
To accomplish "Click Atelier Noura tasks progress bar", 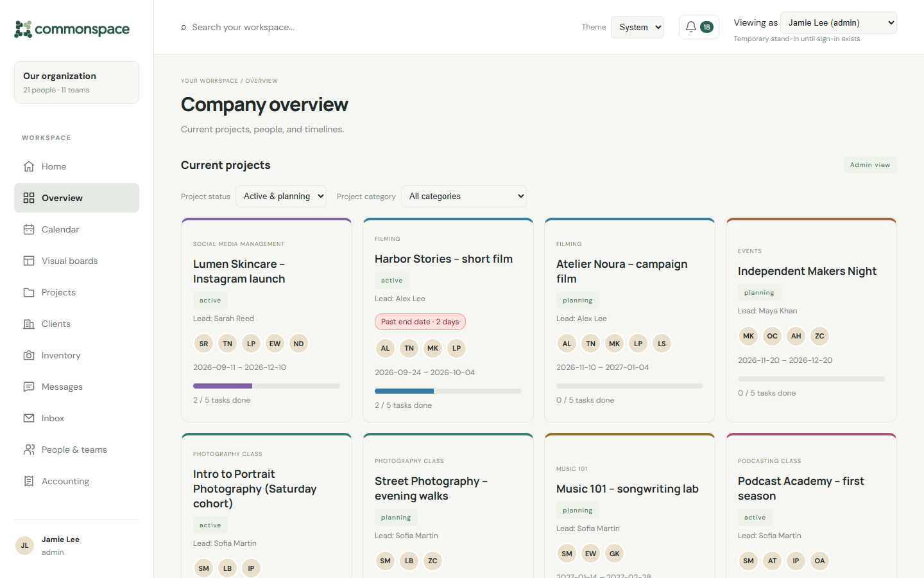I will (x=629, y=386).
